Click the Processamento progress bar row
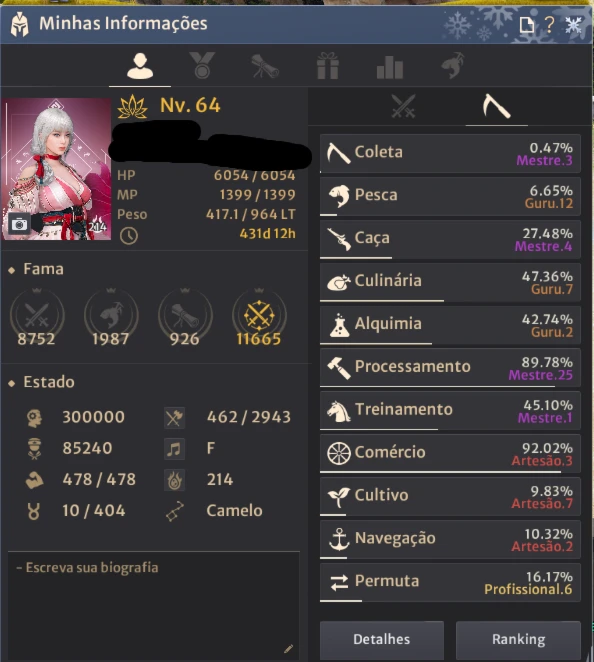 pyautogui.click(x=450, y=368)
